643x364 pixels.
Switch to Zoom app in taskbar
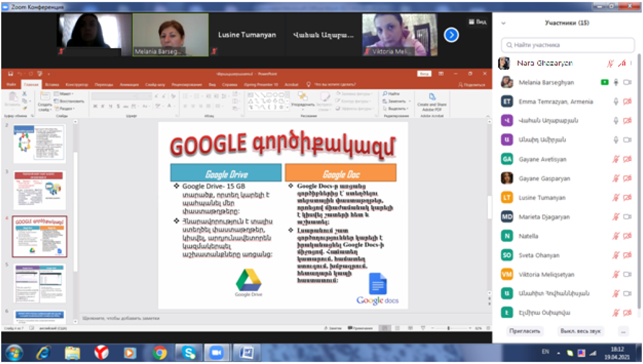217,353
